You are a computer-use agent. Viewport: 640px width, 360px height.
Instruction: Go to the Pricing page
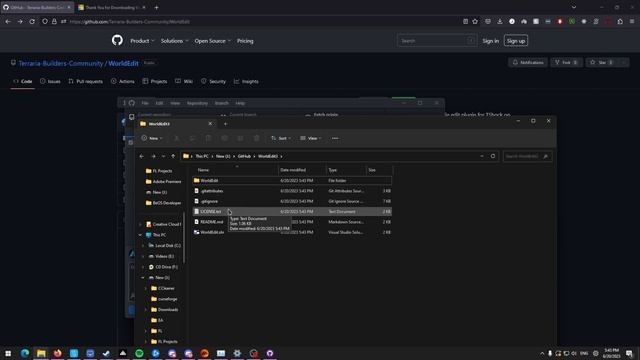tap(245, 41)
